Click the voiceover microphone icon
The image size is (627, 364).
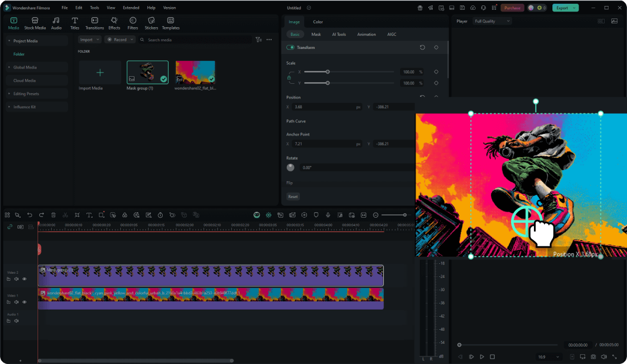click(328, 215)
